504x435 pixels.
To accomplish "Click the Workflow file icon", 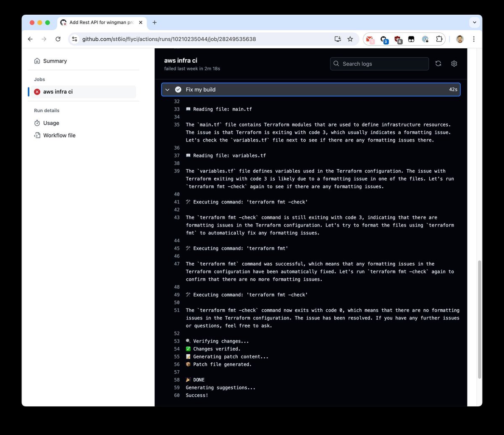I will point(37,135).
